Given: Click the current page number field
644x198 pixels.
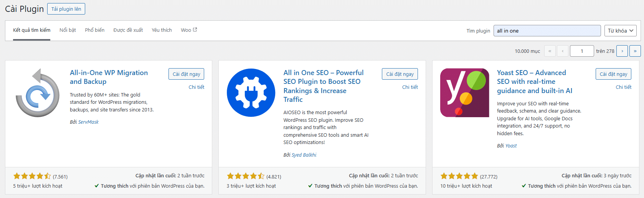Looking at the screenshot, I should click(582, 51).
